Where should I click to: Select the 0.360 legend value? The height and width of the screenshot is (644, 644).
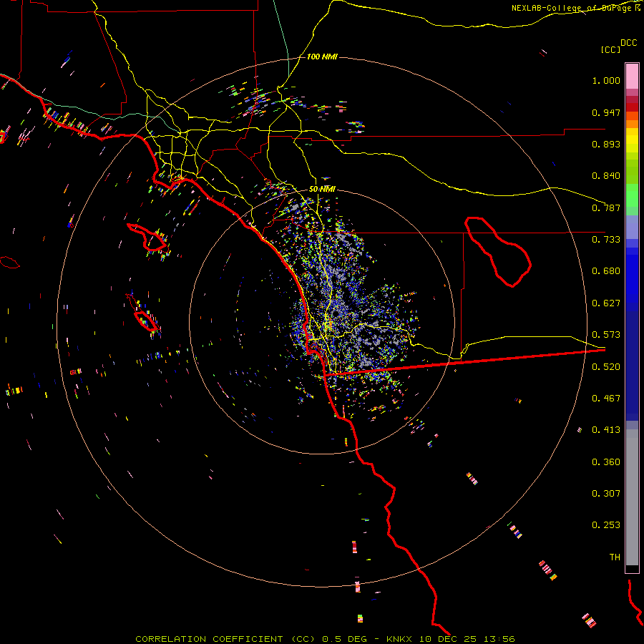[x=606, y=462]
